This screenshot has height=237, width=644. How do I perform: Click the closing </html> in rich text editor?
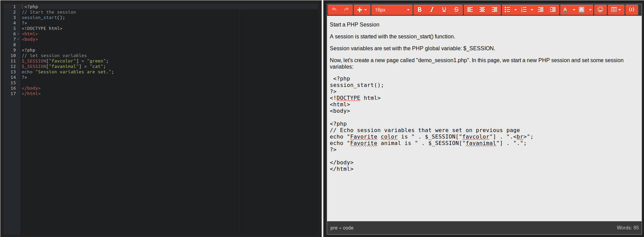click(x=341, y=169)
